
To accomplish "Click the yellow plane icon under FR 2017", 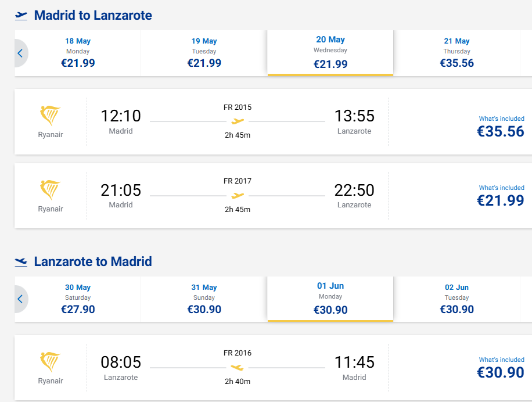I will [x=238, y=195].
